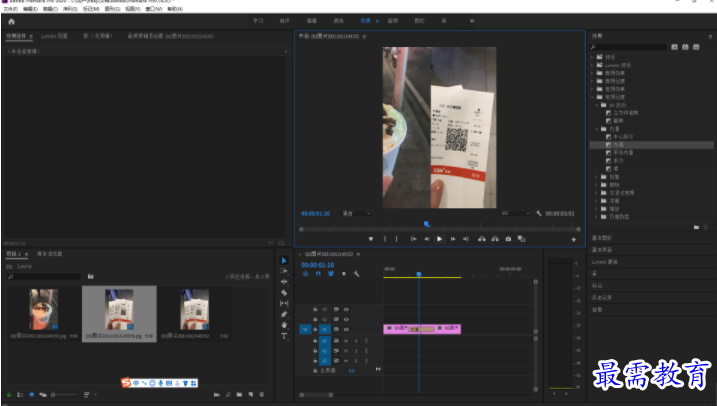Open timeline display settings wrench

[x=357, y=274]
